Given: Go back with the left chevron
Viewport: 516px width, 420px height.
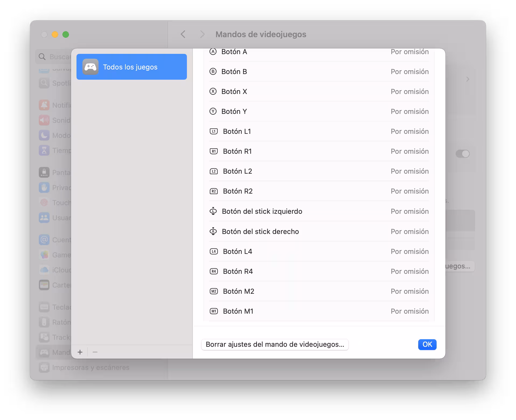Looking at the screenshot, I should pyautogui.click(x=183, y=34).
